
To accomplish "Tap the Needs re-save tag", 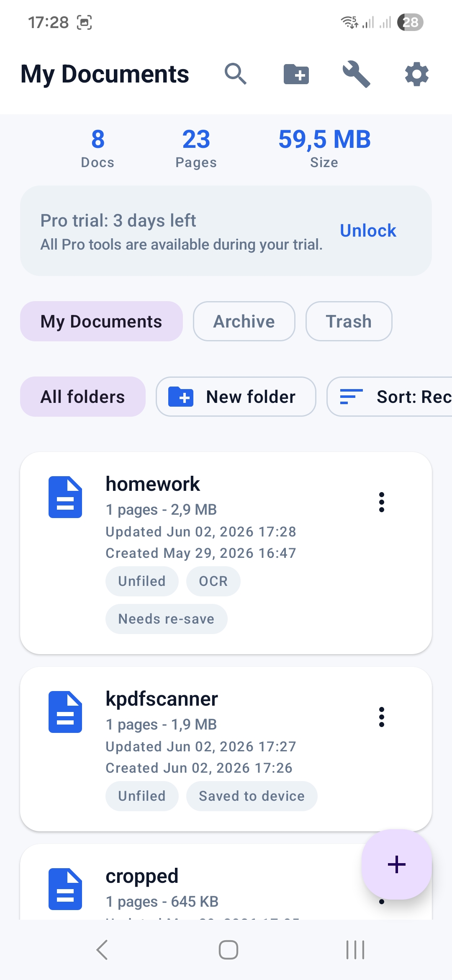I will click(x=167, y=619).
